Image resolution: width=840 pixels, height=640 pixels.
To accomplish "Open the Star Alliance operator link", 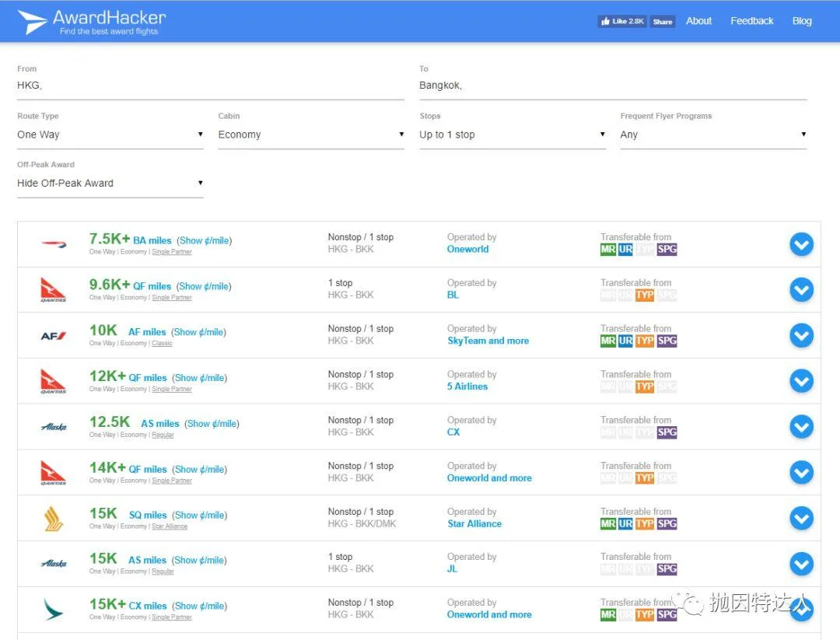I will (x=474, y=524).
